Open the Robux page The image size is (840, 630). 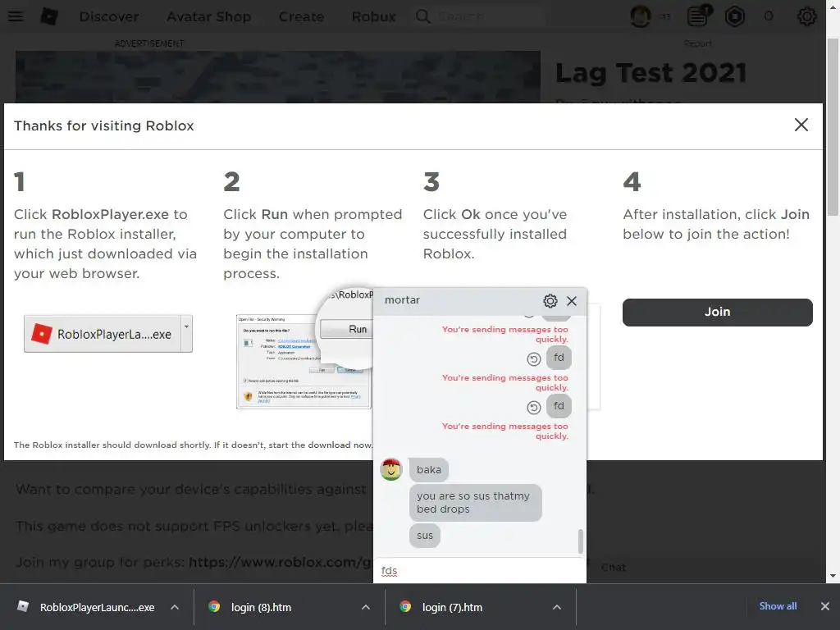tap(373, 16)
